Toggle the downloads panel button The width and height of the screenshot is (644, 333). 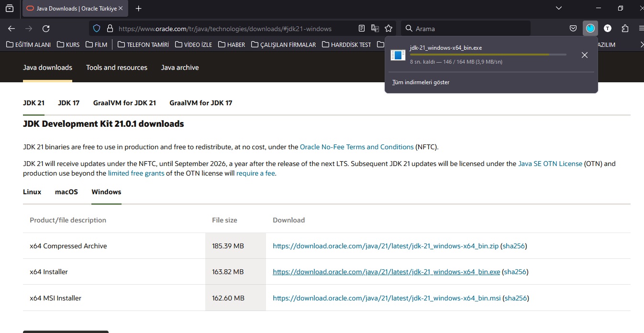click(590, 29)
